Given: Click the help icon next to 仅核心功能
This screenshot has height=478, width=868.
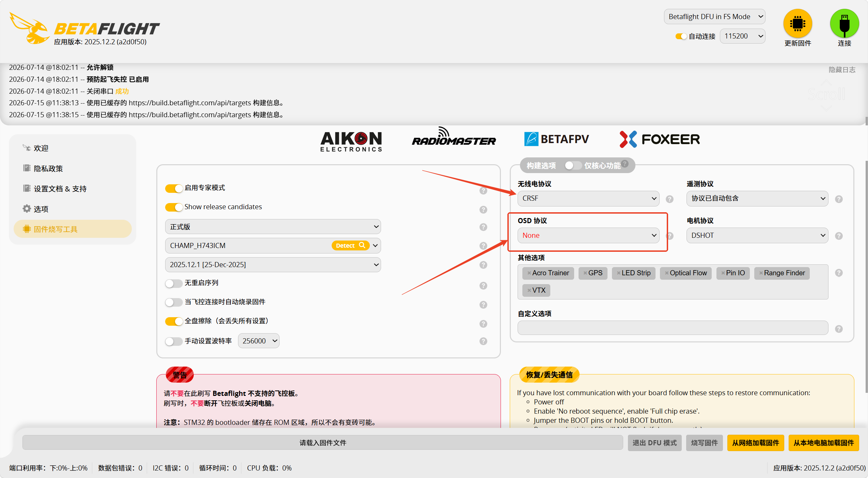Looking at the screenshot, I should coord(625,163).
